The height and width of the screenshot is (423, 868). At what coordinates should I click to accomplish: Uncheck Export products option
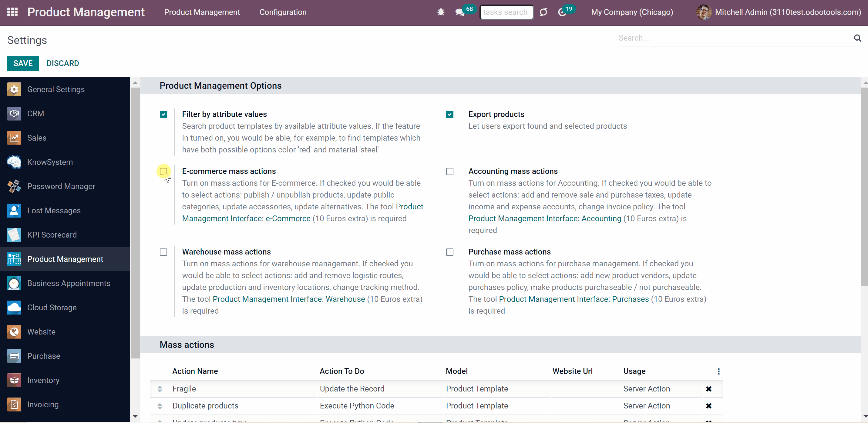pyautogui.click(x=449, y=115)
